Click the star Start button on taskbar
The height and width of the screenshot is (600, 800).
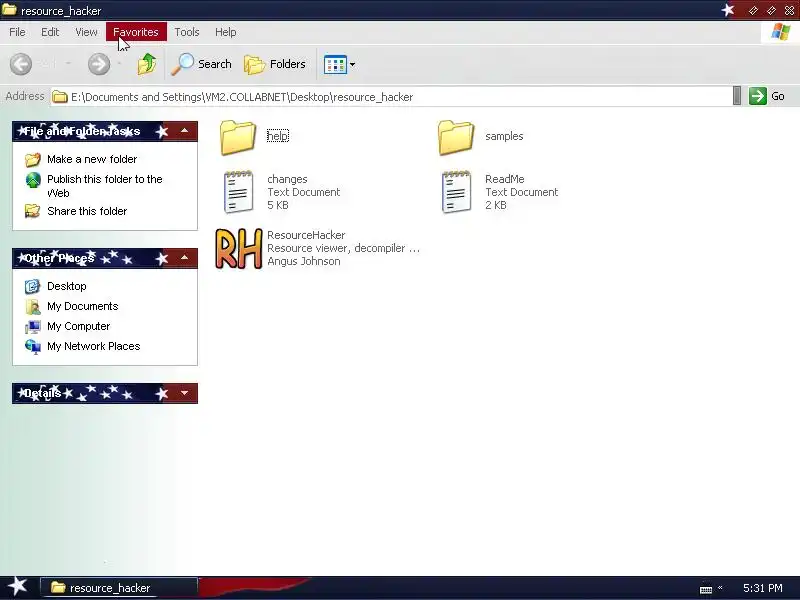click(18, 586)
